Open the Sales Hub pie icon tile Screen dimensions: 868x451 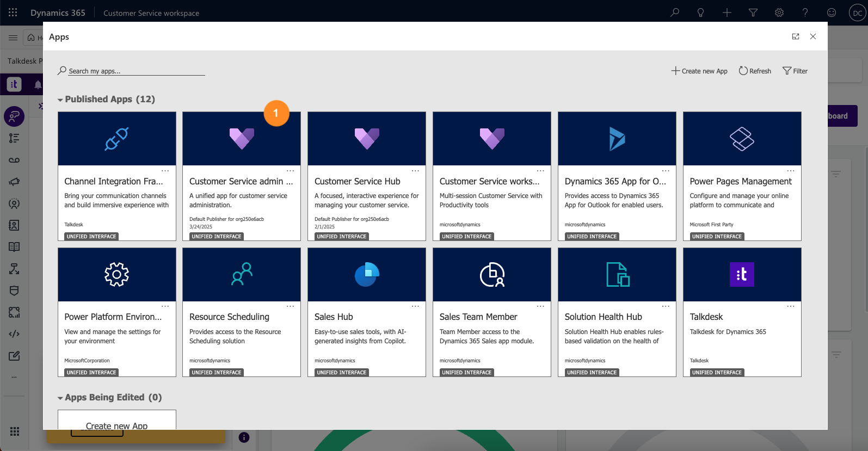pyautogui.click(x=367, y=274)
